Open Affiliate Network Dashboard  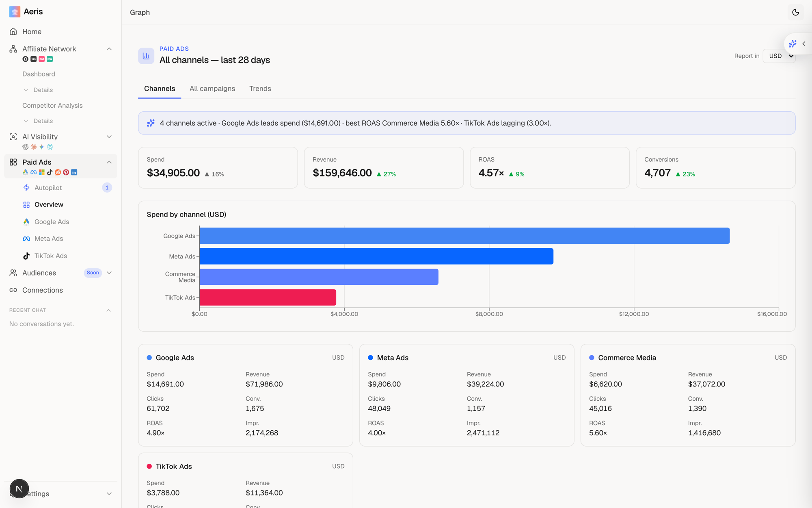39,74
